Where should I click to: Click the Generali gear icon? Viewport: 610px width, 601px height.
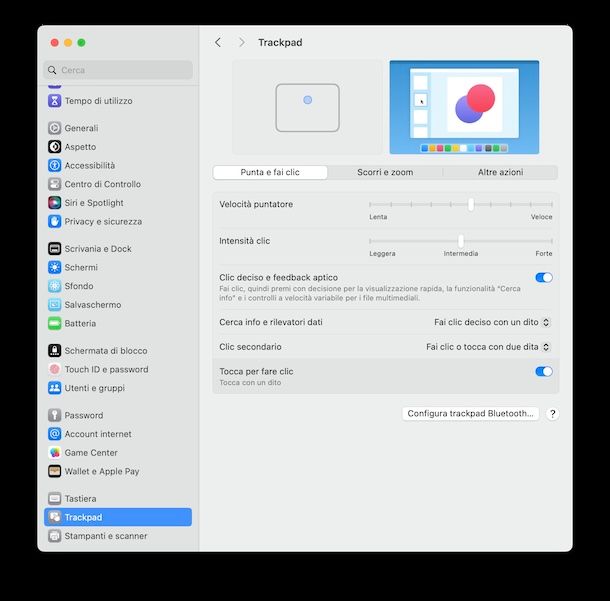[x=54, y=128]
